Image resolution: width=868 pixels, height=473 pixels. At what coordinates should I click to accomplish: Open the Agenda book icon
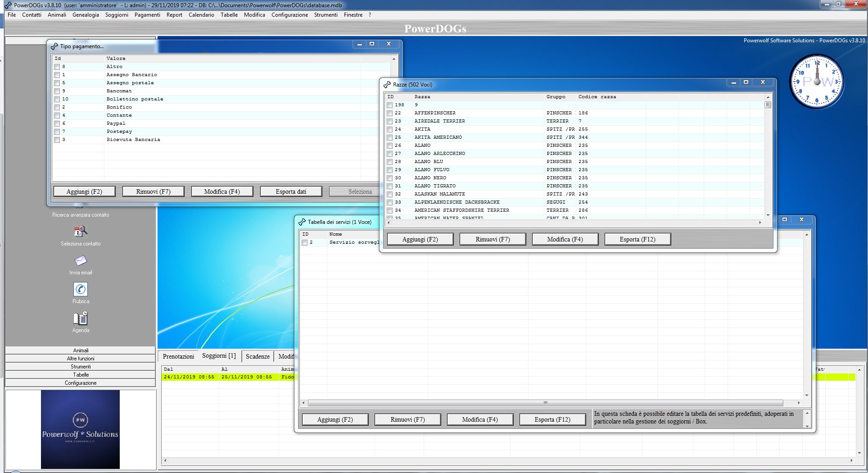pyautogui.click(x=81, y=318)
